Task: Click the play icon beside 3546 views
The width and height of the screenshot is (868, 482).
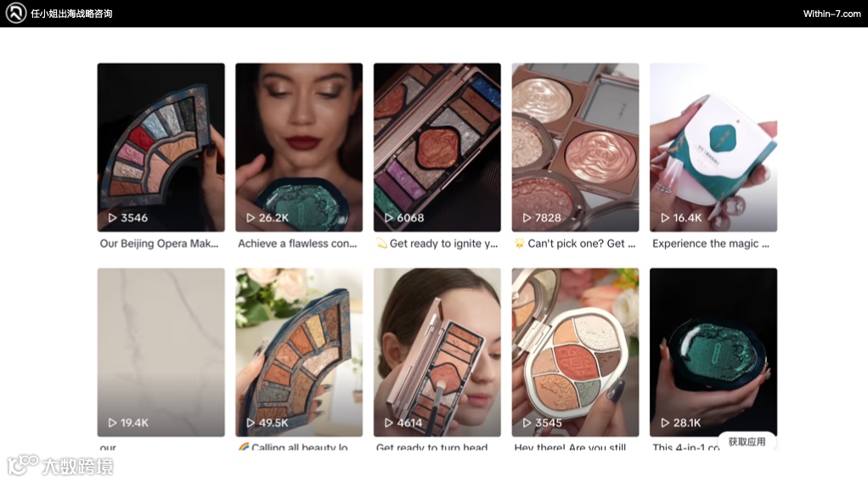Action: point(112,218)
